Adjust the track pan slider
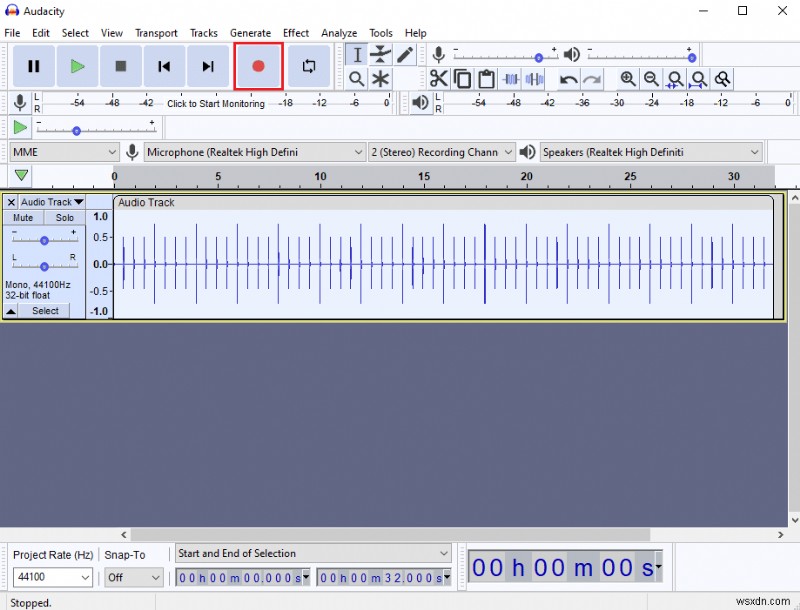Viewport: 800px width, 610px height. (45, 266)
